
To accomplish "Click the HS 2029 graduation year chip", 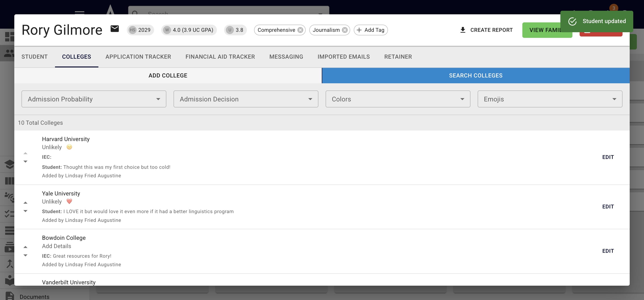I will [140, 30].
